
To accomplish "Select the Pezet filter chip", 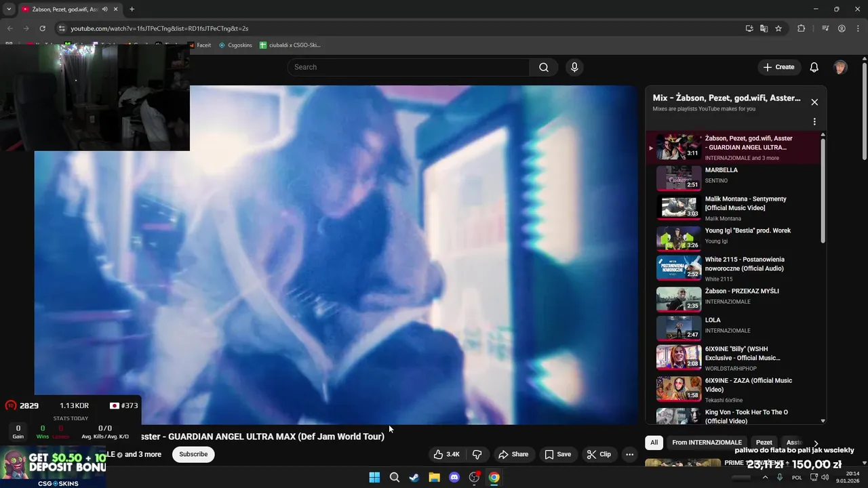I will tap(764, 443).
